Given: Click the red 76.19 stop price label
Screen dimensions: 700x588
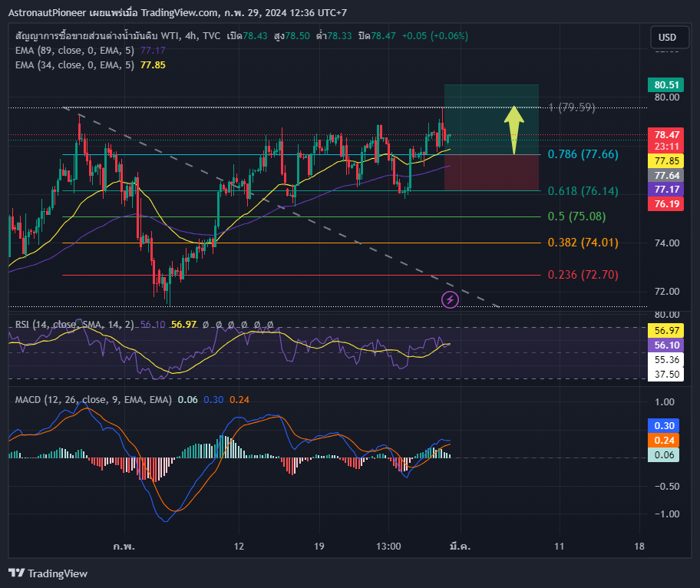Looking at the screenshot, I should coord(666,204).
